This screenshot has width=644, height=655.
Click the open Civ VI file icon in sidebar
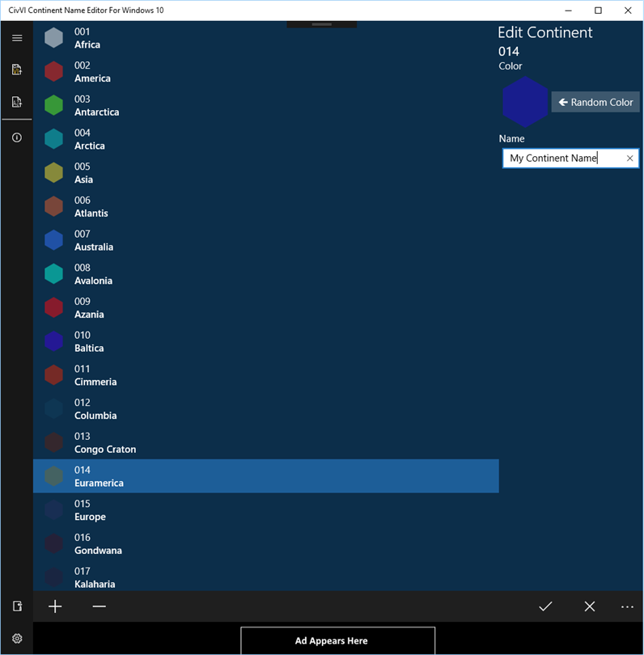click(x=17, y=70)
